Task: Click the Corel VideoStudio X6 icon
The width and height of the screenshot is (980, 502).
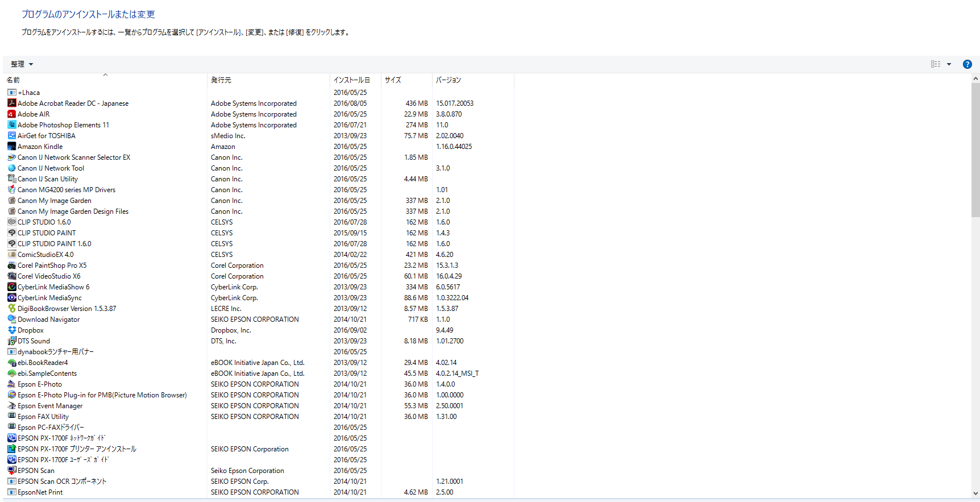Action: pyautogui.click(x=11, y=276)
